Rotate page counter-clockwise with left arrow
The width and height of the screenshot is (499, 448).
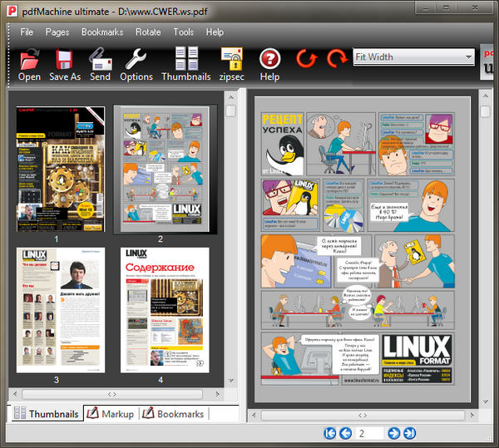[x=307, y=59]
